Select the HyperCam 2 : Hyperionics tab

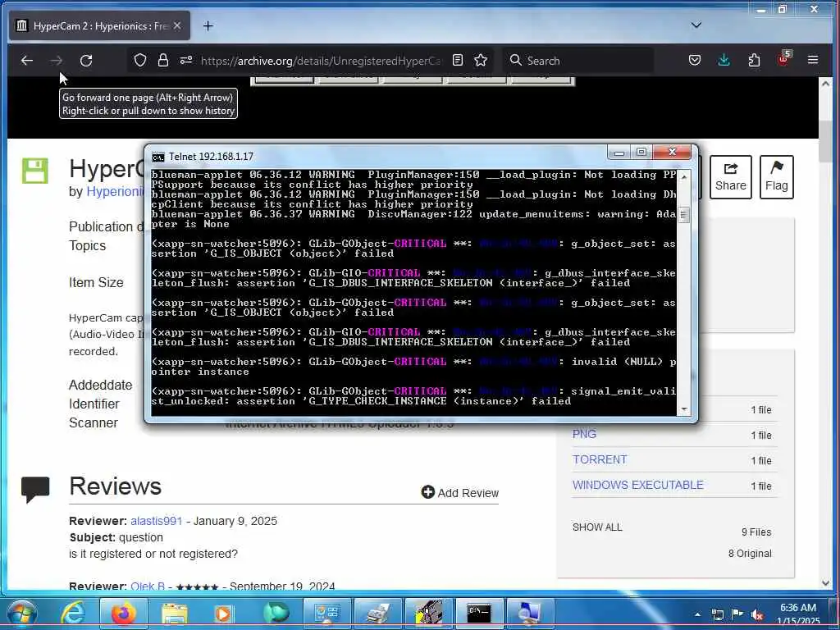coord(99,25)
